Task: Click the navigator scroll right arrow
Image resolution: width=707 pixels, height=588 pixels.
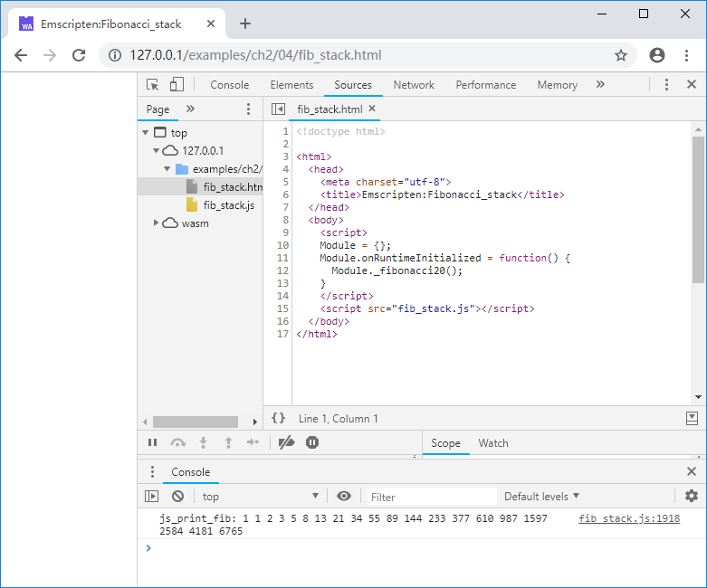Action: [254, 422]
